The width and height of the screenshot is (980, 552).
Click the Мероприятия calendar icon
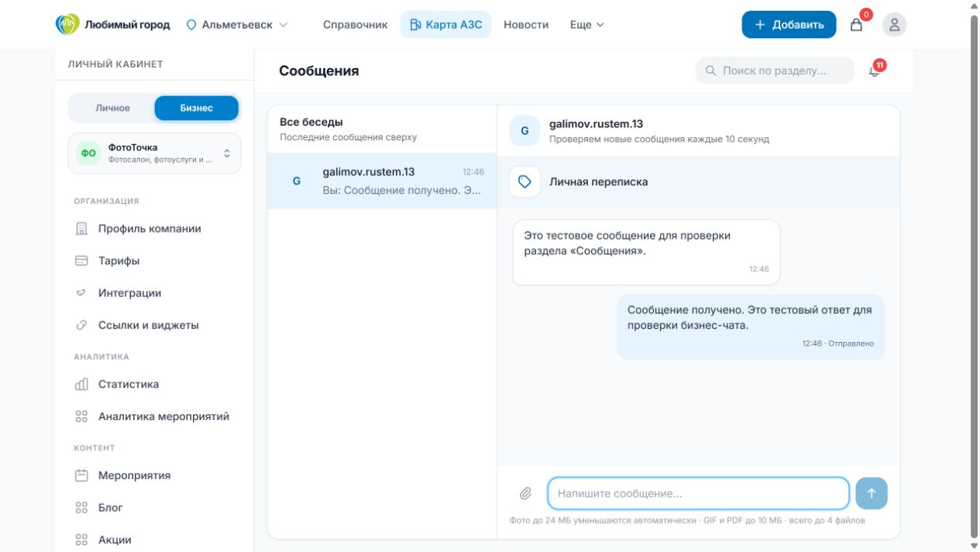pos(81,475)
